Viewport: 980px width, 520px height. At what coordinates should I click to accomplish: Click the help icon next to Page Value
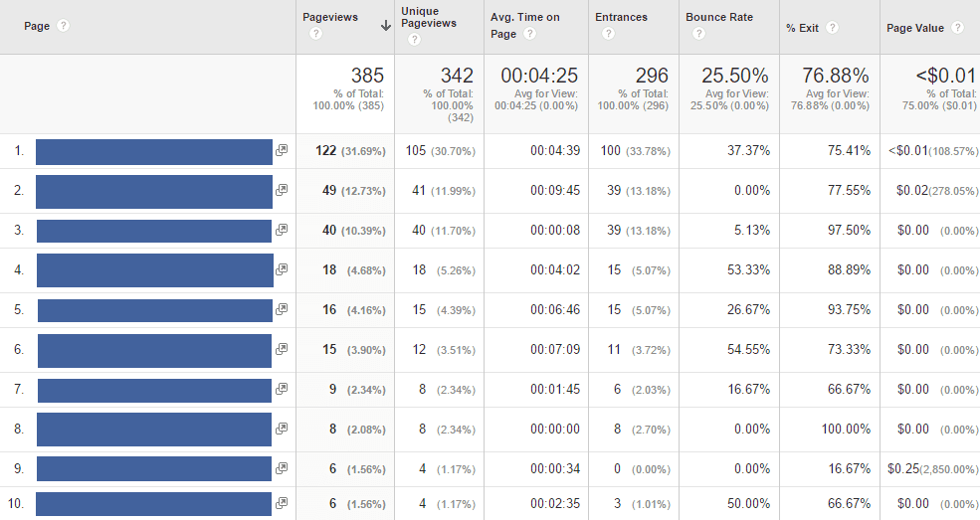click(957, 28)
